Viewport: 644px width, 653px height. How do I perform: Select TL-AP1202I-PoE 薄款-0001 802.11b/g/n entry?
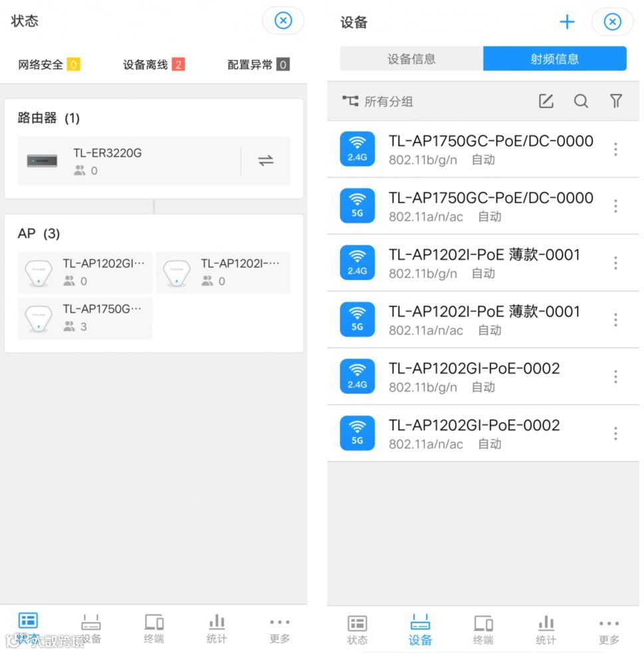483,263
